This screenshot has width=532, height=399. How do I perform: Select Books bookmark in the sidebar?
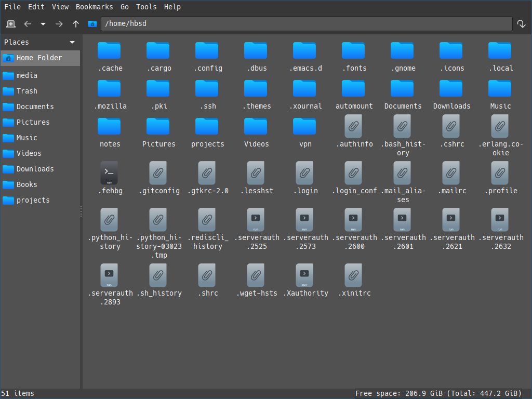(26, 184)
